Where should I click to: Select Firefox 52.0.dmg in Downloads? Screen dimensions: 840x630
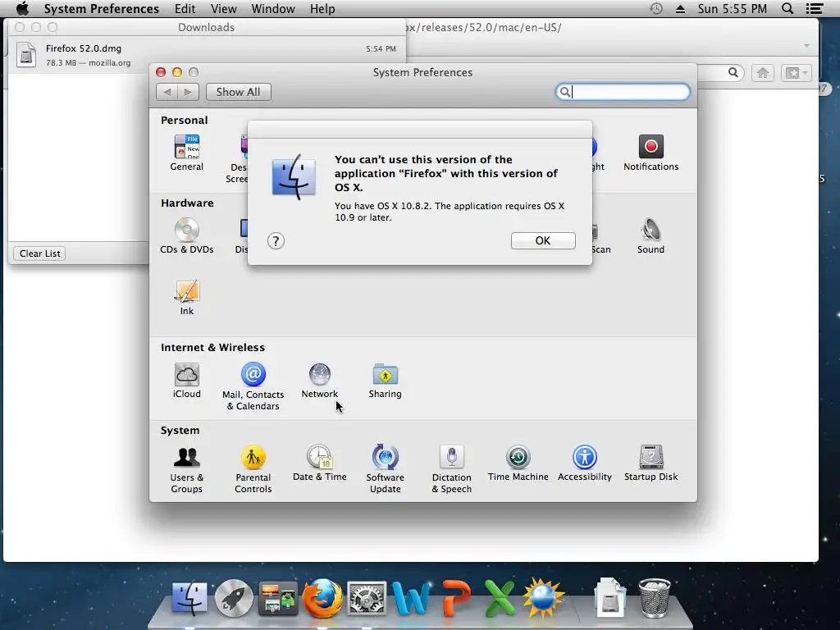tap(207, 55)
